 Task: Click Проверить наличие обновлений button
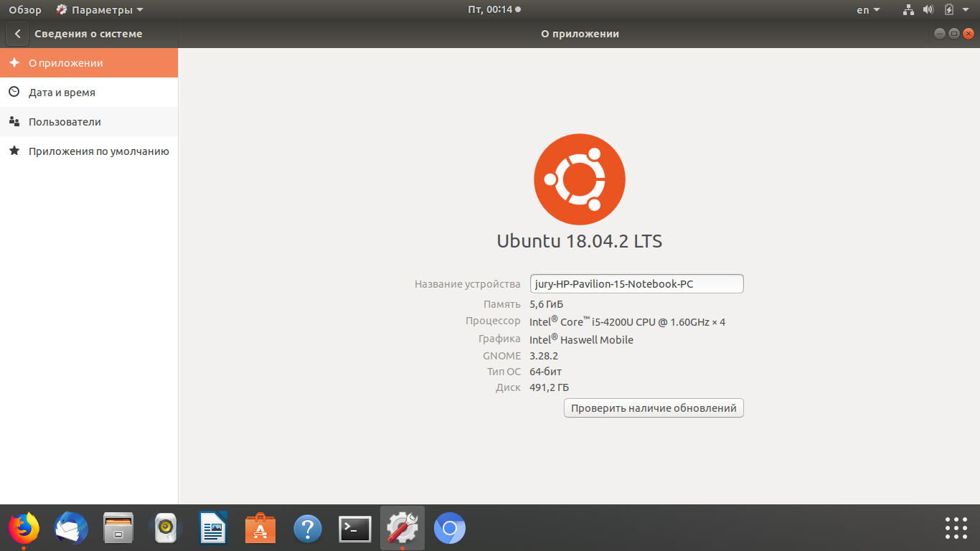point(654,408)
